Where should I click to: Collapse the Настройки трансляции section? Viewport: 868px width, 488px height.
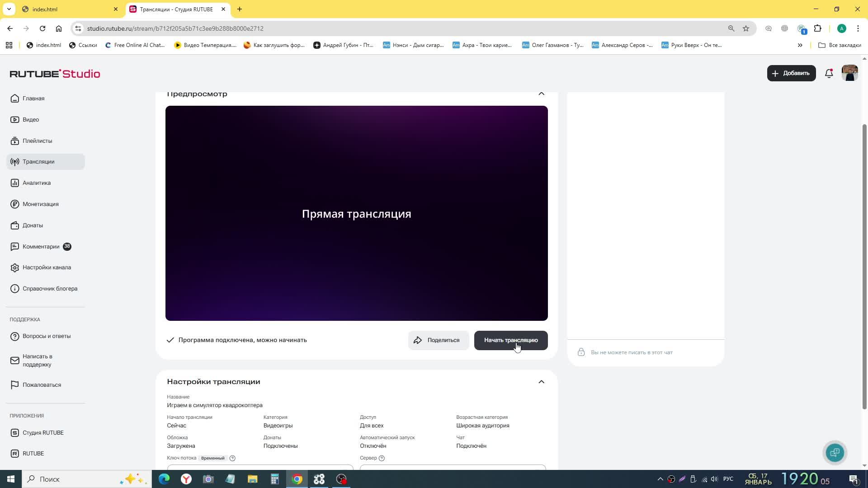click(541, 382)
